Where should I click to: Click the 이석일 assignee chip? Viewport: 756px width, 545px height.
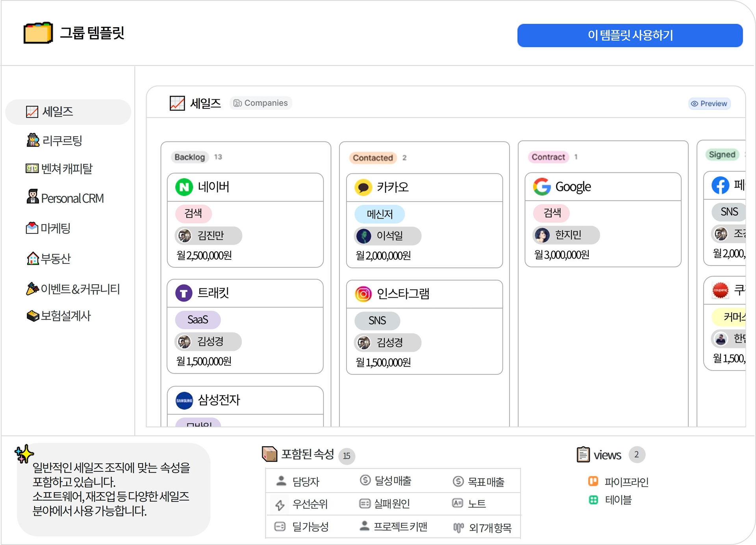387,236
